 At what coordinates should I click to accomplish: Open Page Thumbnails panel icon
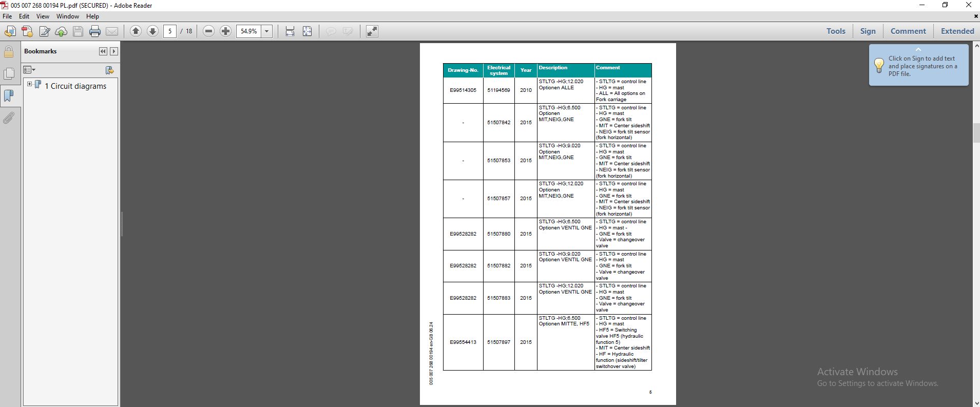(x=9, y=74)
